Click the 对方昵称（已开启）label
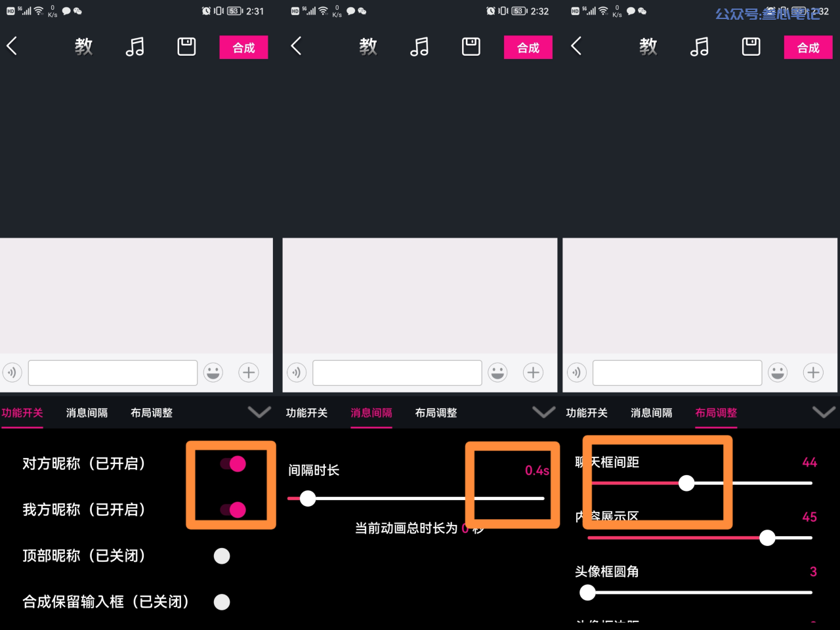840x630 pixels. 84,464
